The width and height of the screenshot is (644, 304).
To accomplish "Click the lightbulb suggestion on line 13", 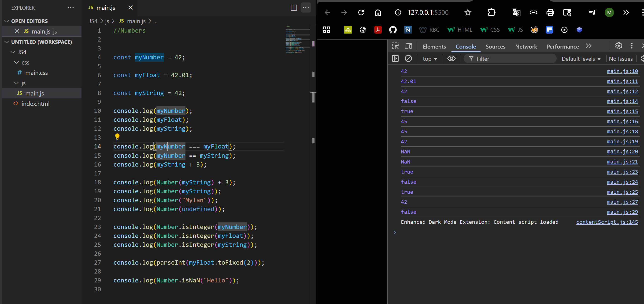I will click(117, 137).
